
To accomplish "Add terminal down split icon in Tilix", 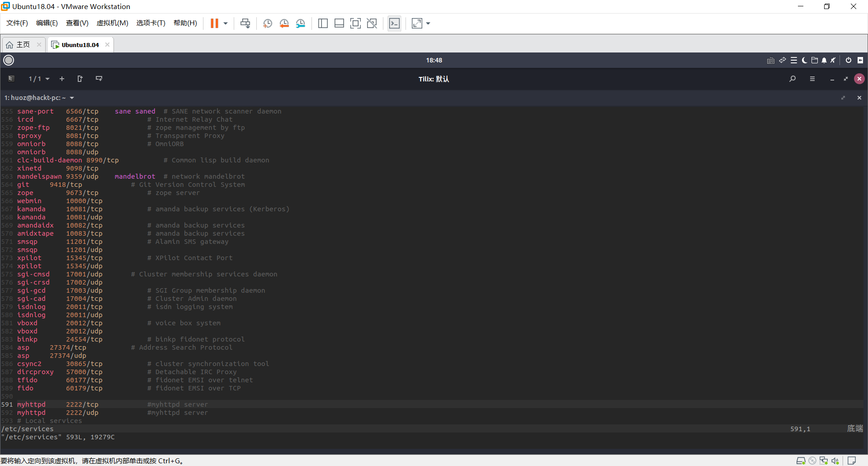I will (99, 79).
